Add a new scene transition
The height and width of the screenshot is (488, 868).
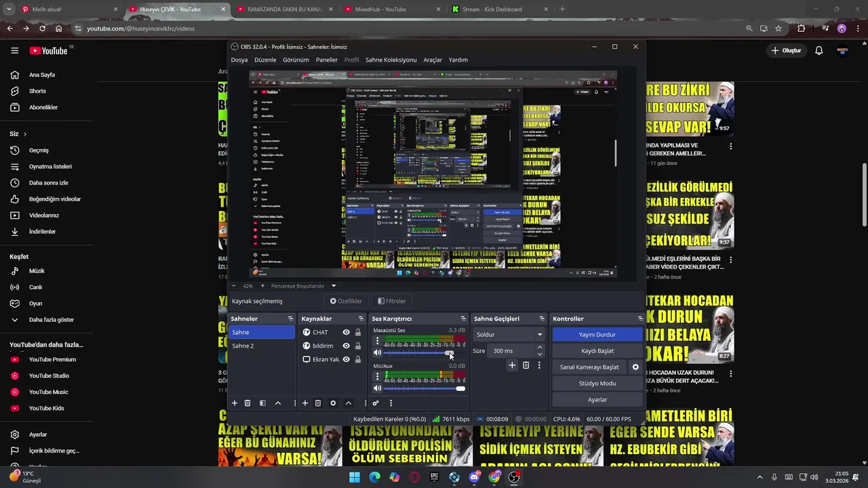[512, 365]
